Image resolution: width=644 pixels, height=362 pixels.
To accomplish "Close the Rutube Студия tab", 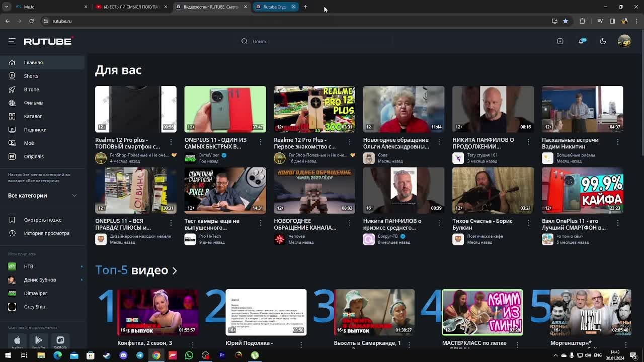I will pyautogui.click(x=293, y=7).
